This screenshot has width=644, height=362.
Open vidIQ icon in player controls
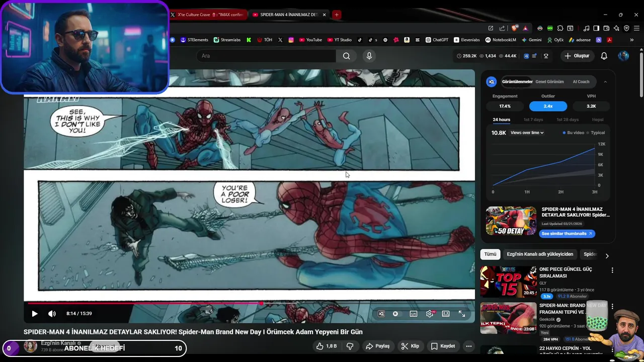(381, 314)
